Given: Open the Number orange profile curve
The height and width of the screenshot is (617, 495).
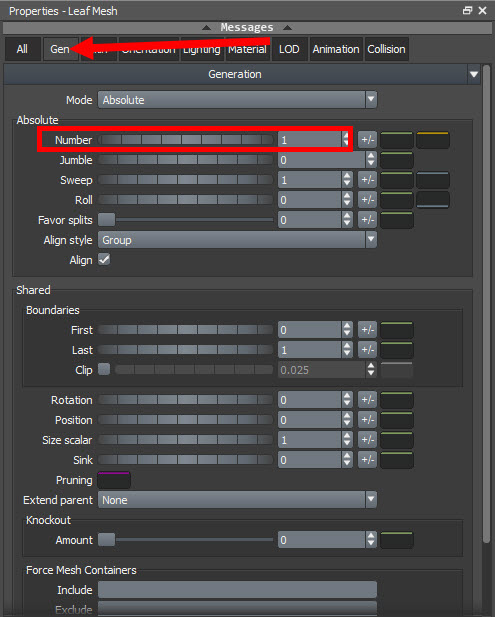Looking at the screenshot, I should [x=433, y=140].
